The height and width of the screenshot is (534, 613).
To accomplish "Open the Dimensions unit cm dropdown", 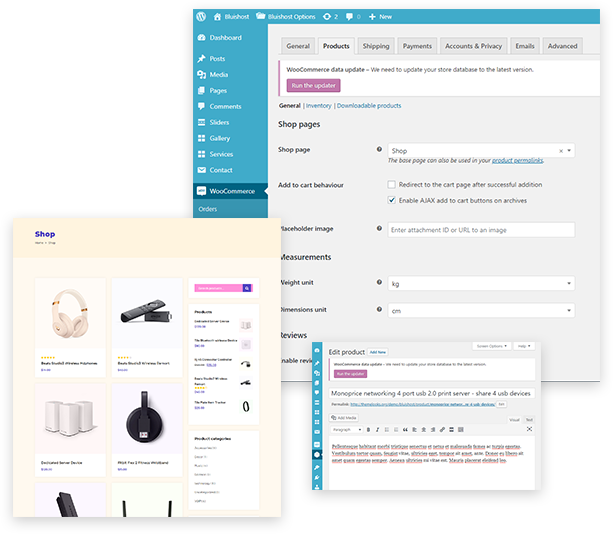I will coord(481,310).
